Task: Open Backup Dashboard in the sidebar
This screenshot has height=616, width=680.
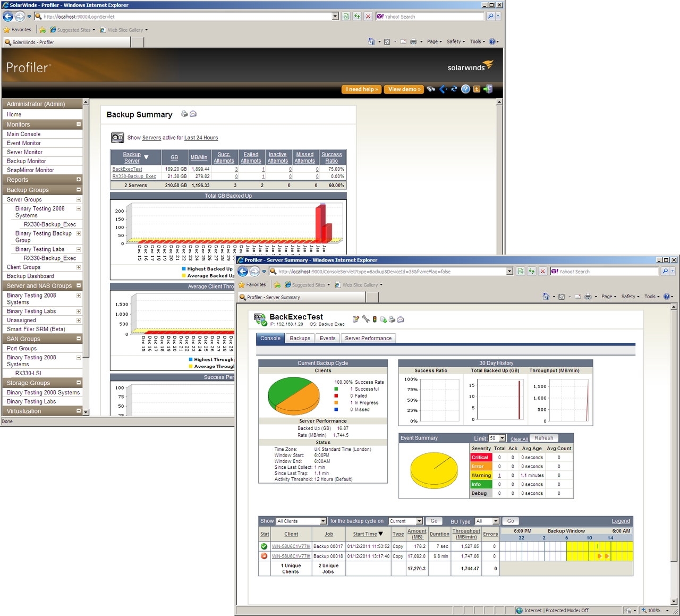Action: click(x=30, y=276)
